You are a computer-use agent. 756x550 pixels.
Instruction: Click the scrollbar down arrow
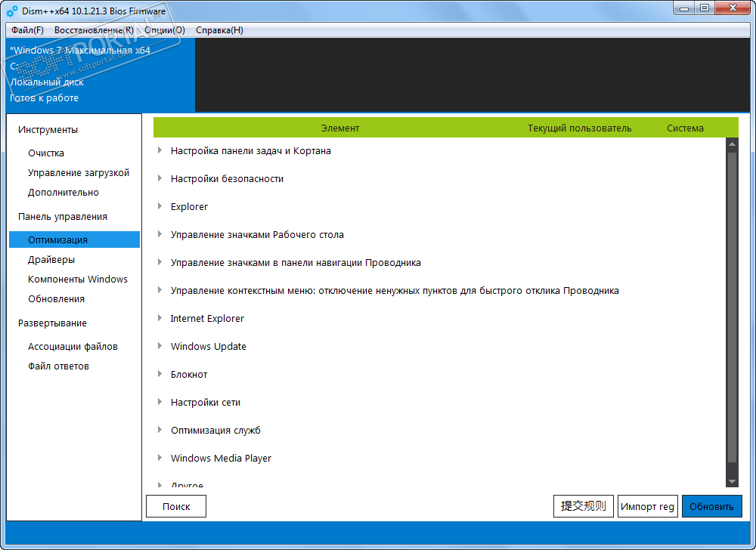pyautogui.click(x=732, y=481)
